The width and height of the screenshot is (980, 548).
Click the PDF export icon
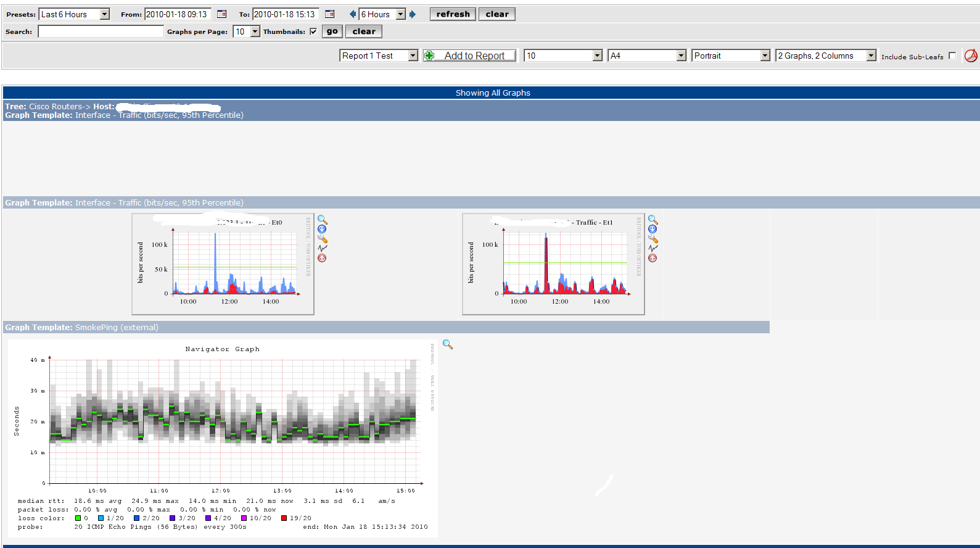[971, 56]
